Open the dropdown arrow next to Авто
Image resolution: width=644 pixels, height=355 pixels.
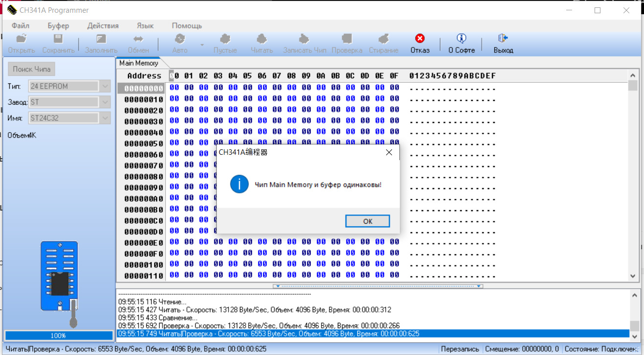pyautogui.click(x=202, y=45)
